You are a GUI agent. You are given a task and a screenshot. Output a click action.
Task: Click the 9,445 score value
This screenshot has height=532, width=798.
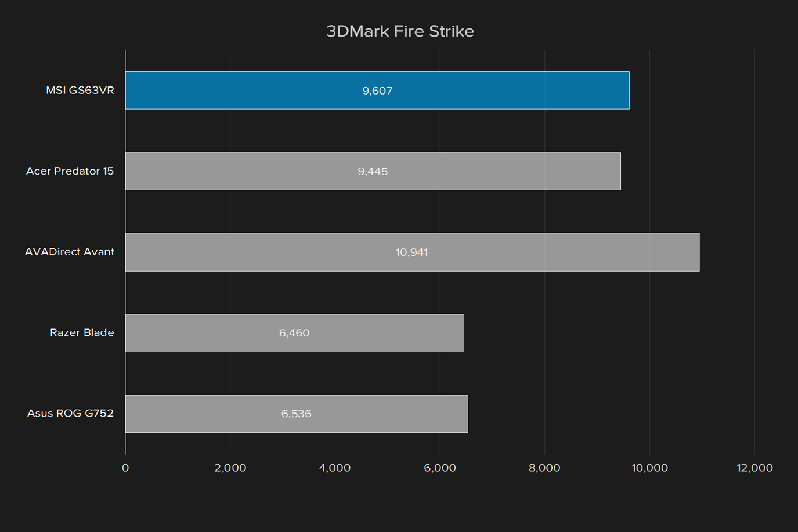click(373, 171)
